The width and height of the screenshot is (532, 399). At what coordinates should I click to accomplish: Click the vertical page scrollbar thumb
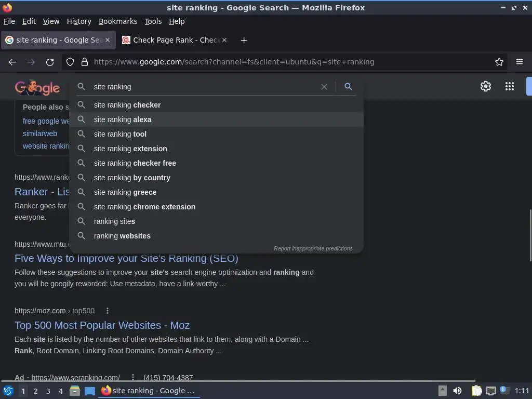pyautogui.click(x=530, y=235)
